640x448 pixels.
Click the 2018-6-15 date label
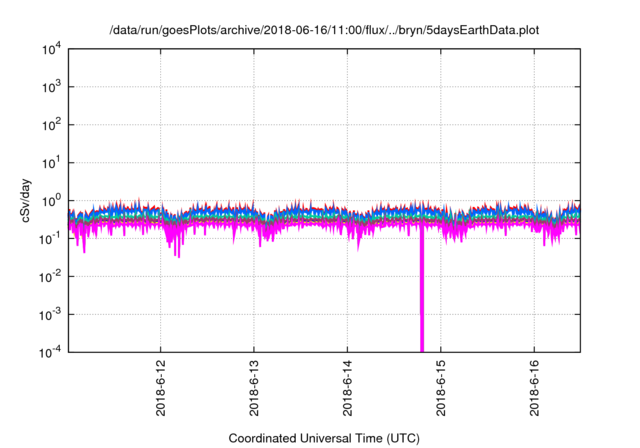pos(441,388)
